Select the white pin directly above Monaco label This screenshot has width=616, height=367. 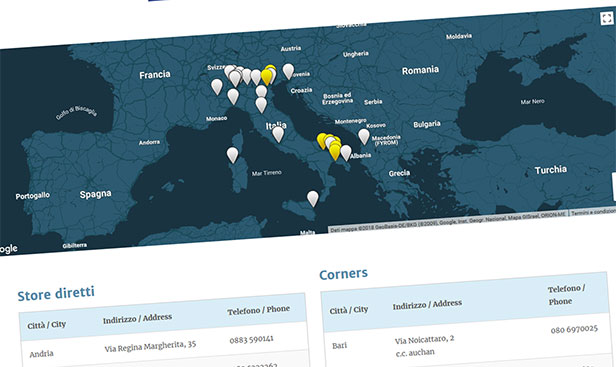(x=233, y=97)
